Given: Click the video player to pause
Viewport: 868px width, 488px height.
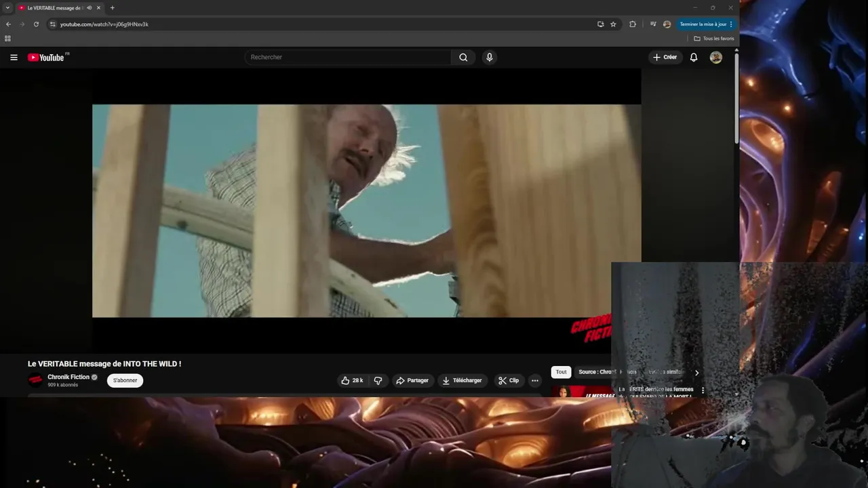Looking at the screenshot, I should (366, 211).
